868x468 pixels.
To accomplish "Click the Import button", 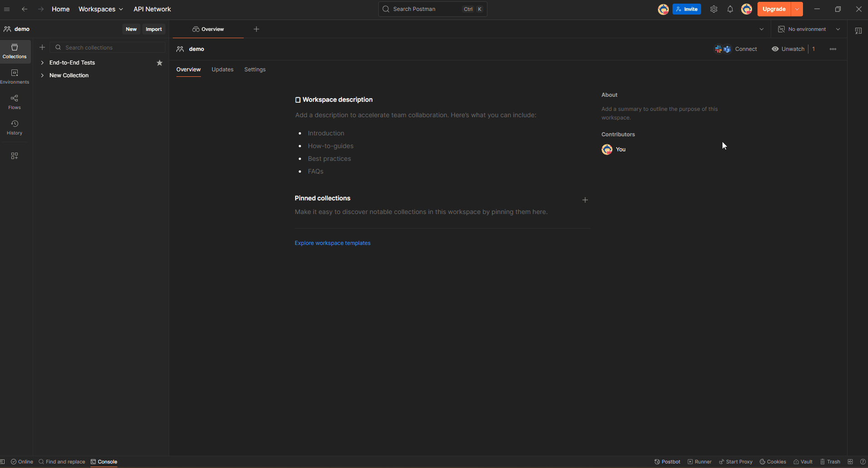I will 154,29.
